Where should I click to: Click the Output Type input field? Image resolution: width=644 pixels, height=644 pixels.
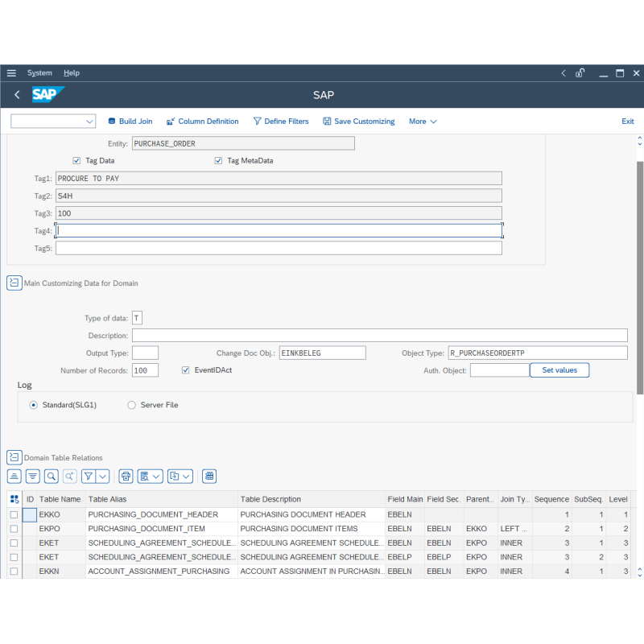click(x=145, y=353)
